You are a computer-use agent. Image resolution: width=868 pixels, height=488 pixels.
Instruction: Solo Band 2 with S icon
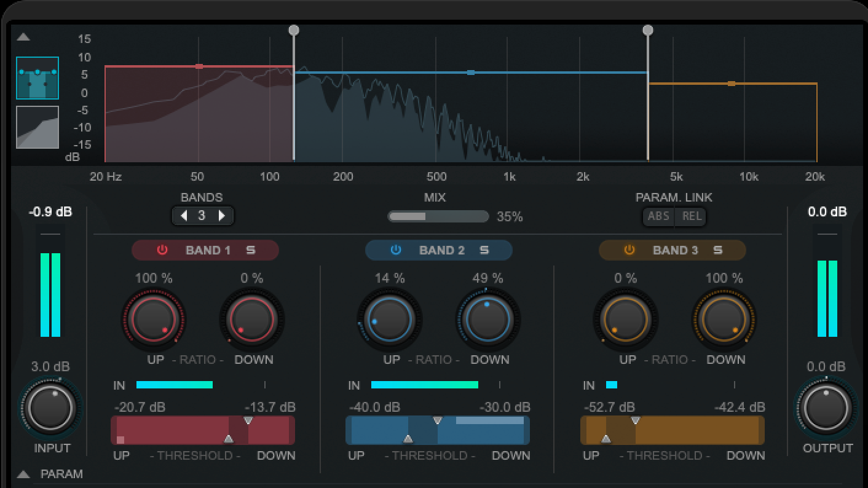pos(484,250)
